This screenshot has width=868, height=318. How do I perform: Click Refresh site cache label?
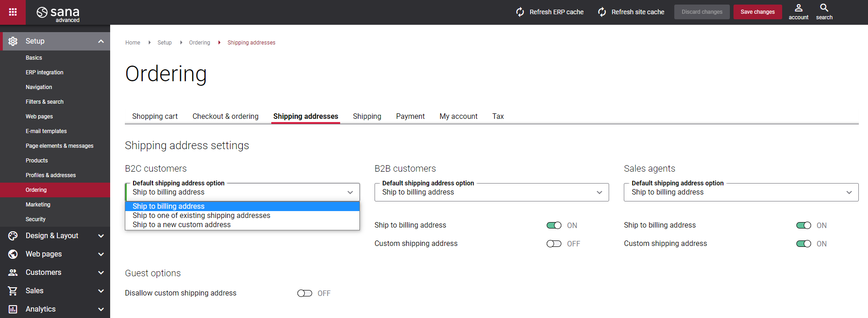click(638, 12)
